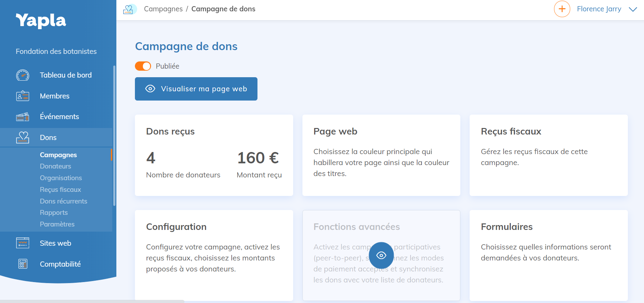Go to Campagnes breadcrumb link
644x303 pixels.
click(x=163, y=9)
